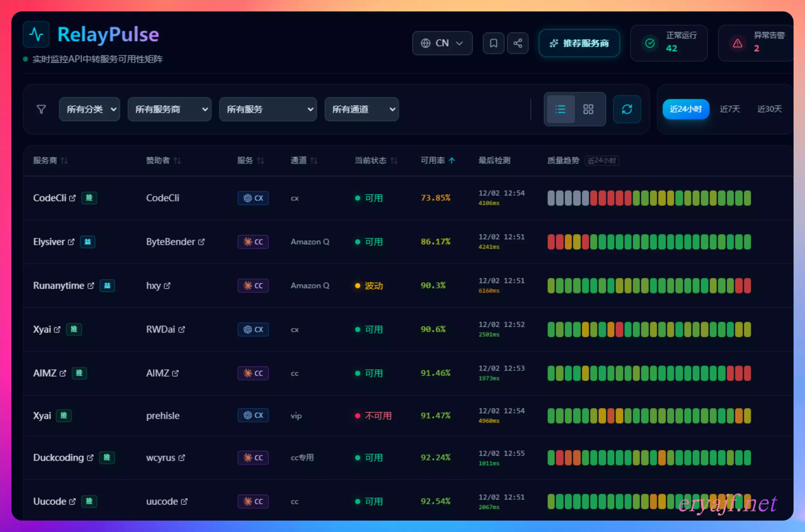Open the 所有分类 category dropdown
The image size is (805, 532).
pyautogui.click(x=89, y=109)
